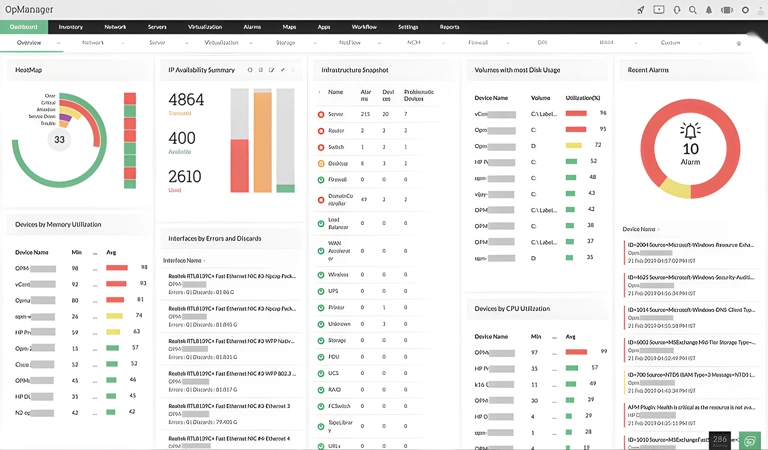The height and width of the screenshot is (450, 768).
Task: Click the edit icon on IP Availability Summary
Action: point(271,70)
